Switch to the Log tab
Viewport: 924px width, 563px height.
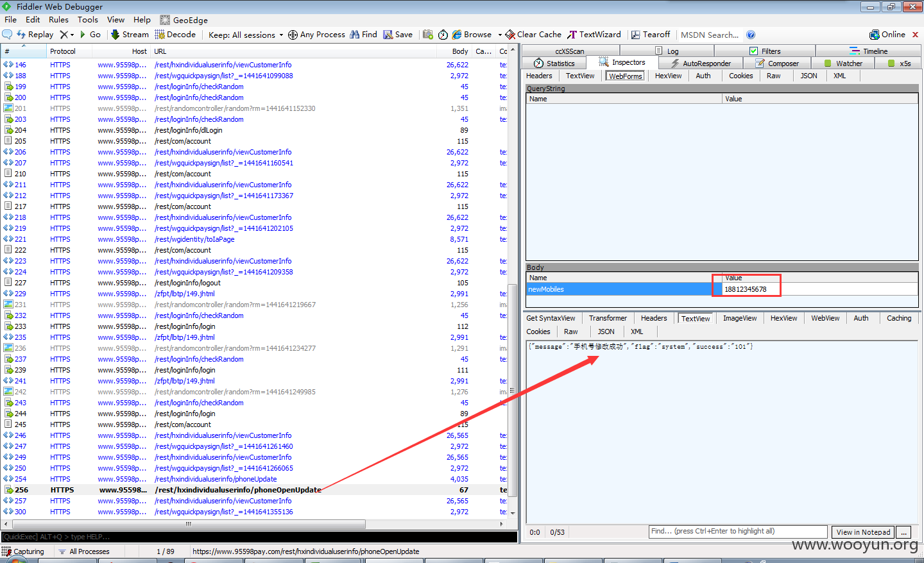click(667, 51)
